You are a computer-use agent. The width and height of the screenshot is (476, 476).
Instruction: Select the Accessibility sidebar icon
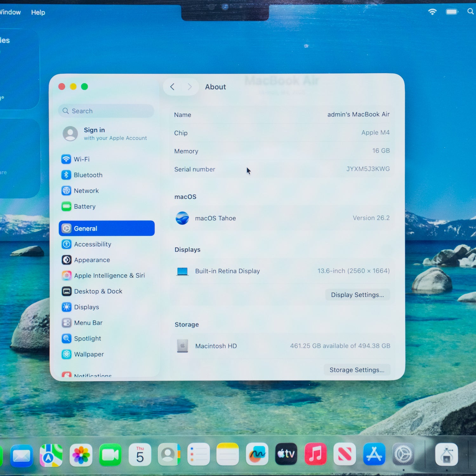point(66,244)
